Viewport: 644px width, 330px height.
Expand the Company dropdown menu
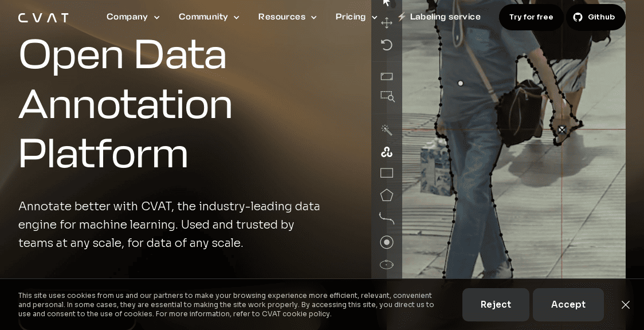tap(133, 17)
